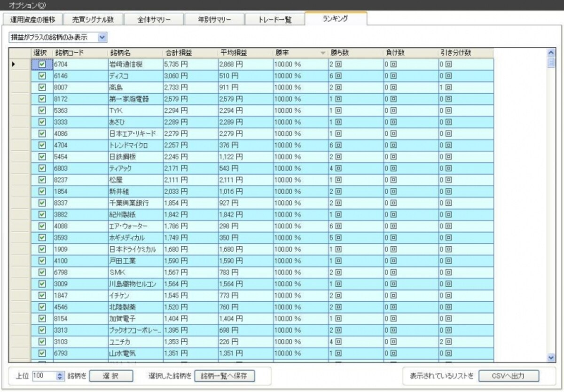Toggle the checkbox for 8172 第一家庭電器

point(42,99)
